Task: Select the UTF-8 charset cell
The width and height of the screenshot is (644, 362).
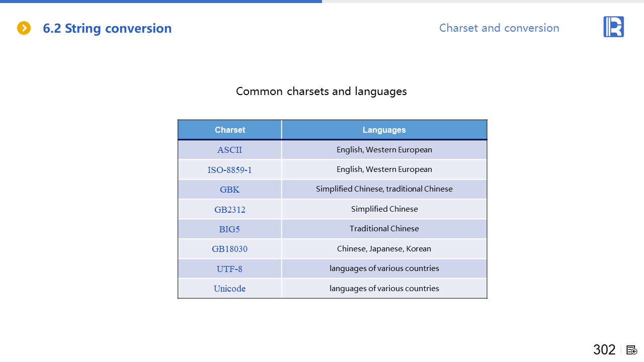Action: pyautogui.click(x=229, y=269)
